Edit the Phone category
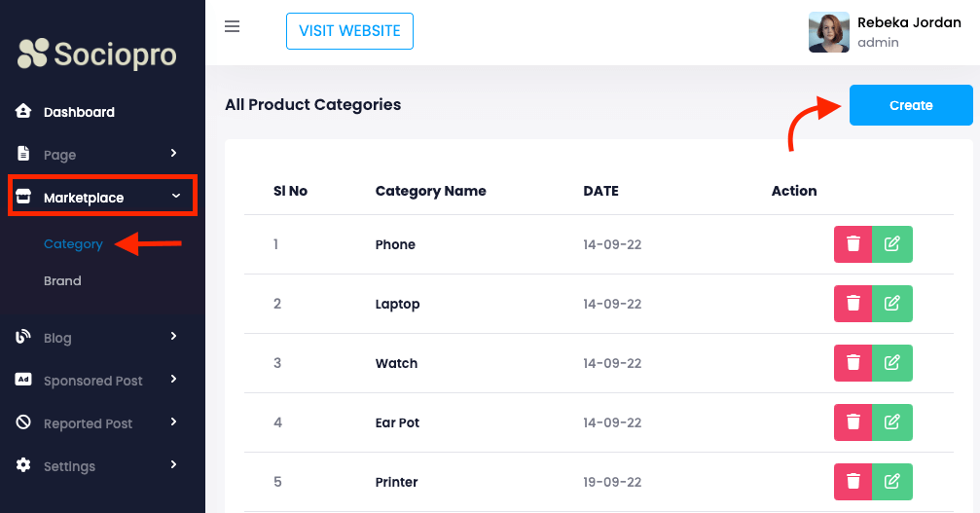980x513 pixels. point(892,244)
